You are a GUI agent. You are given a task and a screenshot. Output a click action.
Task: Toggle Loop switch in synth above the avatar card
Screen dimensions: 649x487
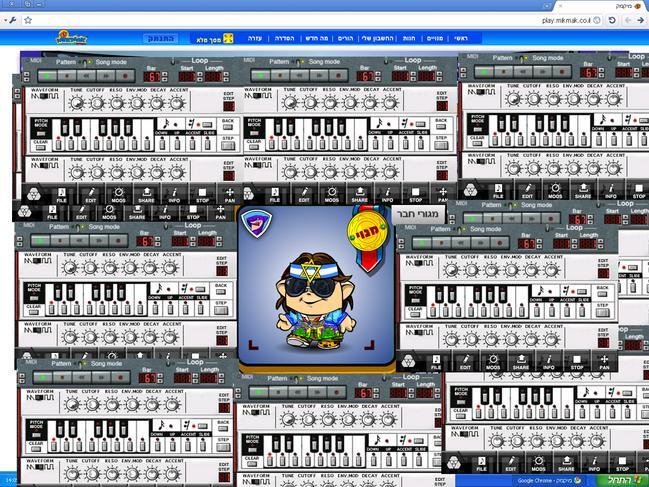tap(387, 61)
